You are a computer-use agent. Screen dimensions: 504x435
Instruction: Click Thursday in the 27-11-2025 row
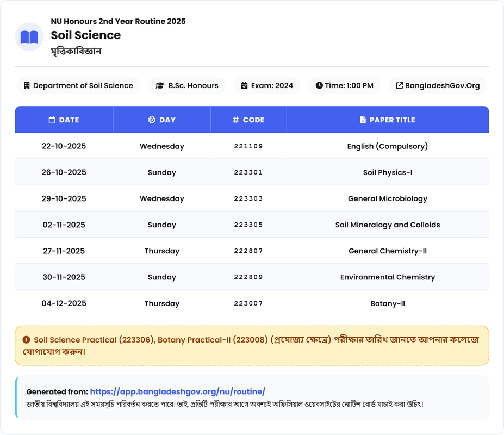coord(162,251)
